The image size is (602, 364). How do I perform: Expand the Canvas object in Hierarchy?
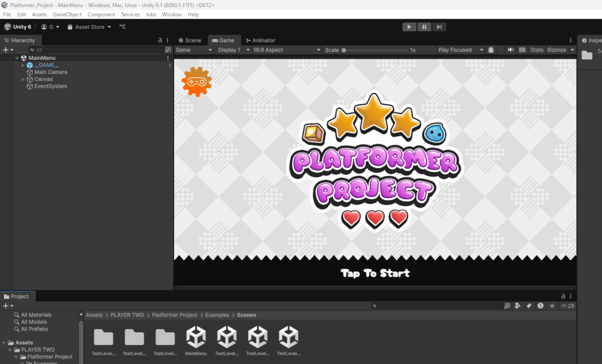point(23,79)
